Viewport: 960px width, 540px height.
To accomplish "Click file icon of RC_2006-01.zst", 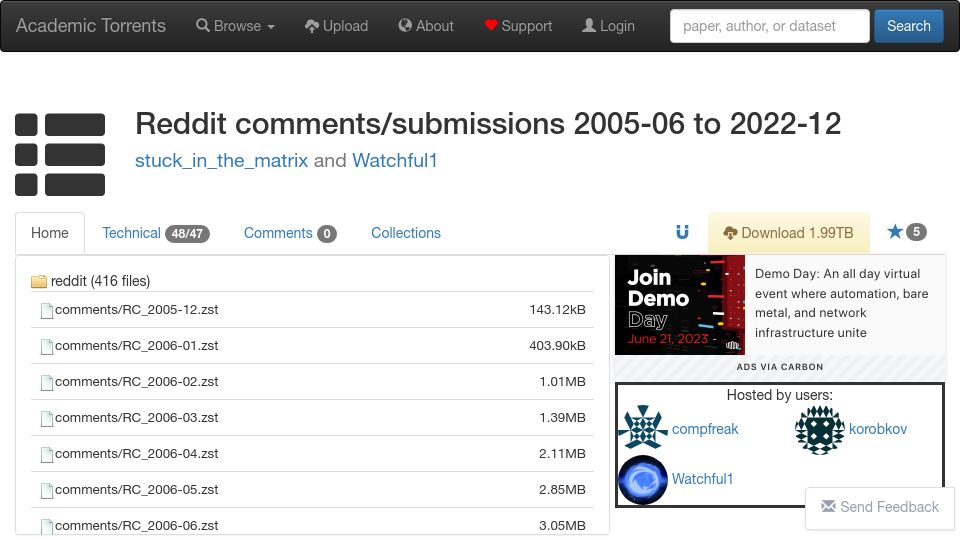I will click(47, 347).
